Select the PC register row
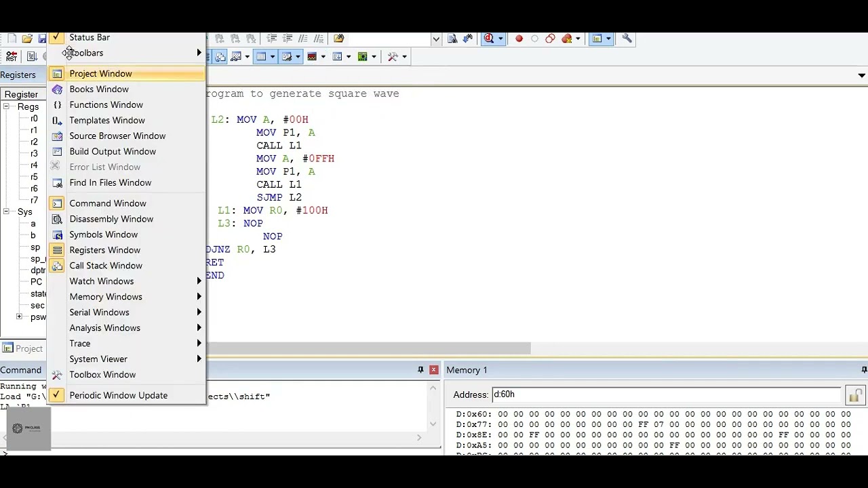The height and width of the screenshot is (488, 868). pyautogui.click(x=36, y=281)
